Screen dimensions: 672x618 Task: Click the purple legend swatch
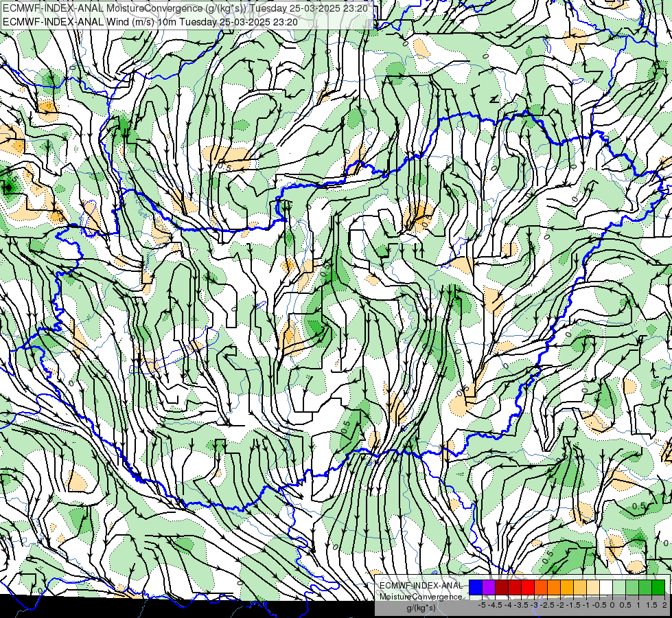click(x=489, y=587)
